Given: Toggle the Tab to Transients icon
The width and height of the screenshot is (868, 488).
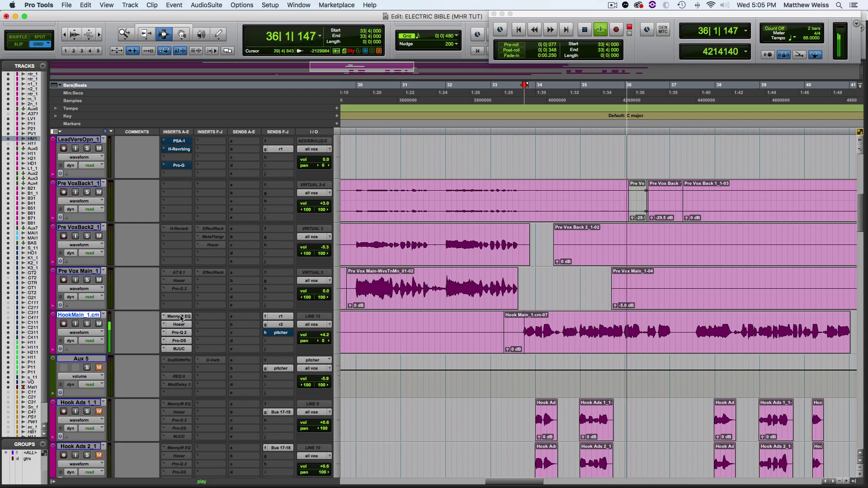Looking at the screenshot, I should coord(132,51).
